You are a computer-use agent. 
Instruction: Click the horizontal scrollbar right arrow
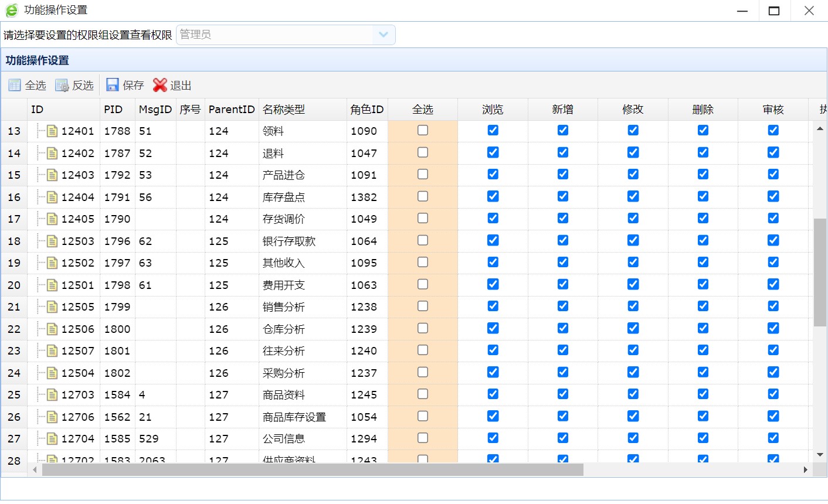(x=806, y=469)
